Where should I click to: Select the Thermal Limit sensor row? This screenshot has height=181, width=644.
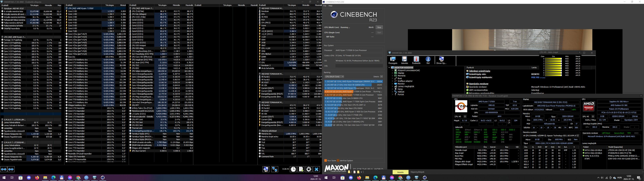pyautogui.click(x=161, y=128)
